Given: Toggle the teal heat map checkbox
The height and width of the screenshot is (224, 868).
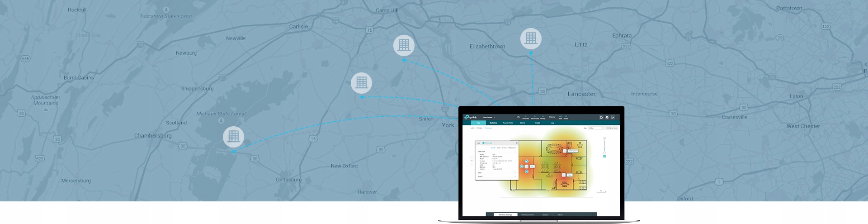Looking at the screenshot, I should (x=604, y=156).
